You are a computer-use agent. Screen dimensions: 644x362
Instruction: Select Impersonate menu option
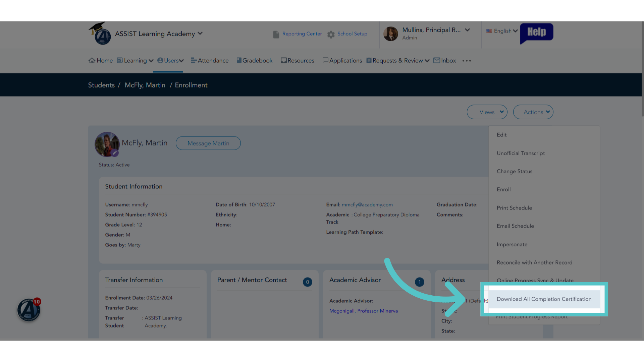click(x=544, y=244)
